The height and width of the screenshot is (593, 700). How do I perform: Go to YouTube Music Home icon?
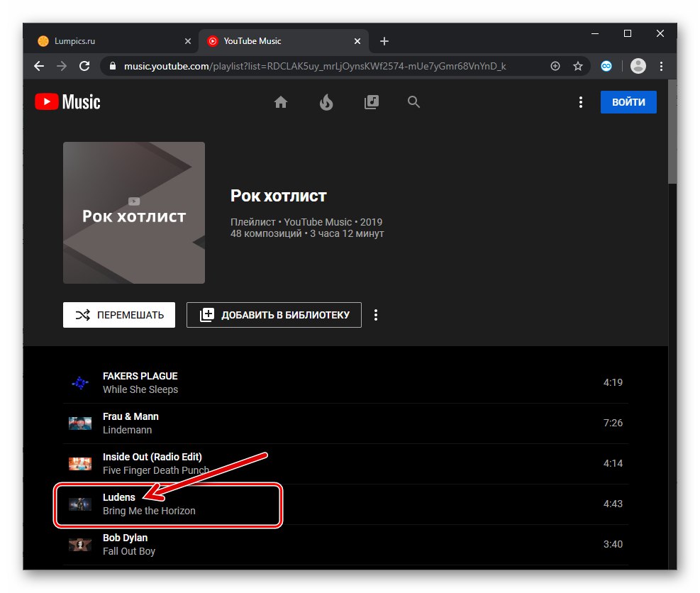coord(280,102)
